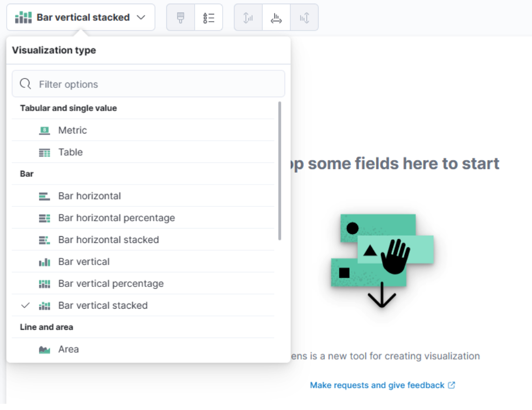Open the left axis settings

[x=247, y=17]
